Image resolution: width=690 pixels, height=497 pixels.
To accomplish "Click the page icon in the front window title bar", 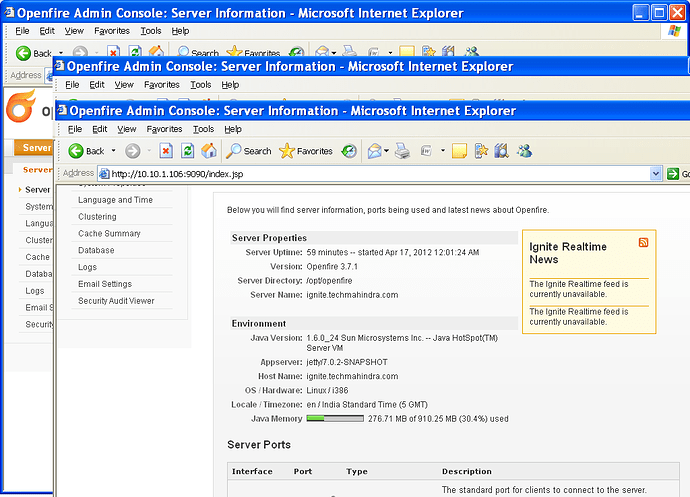I will 62,110.
